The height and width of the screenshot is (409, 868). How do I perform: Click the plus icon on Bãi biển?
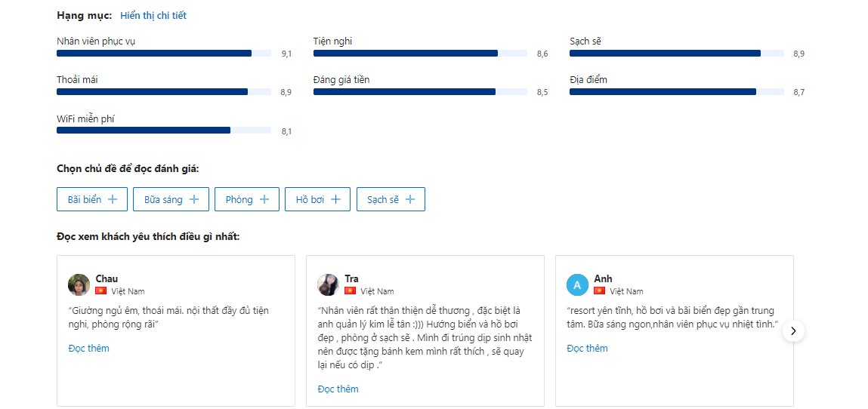tap(113, 199)
